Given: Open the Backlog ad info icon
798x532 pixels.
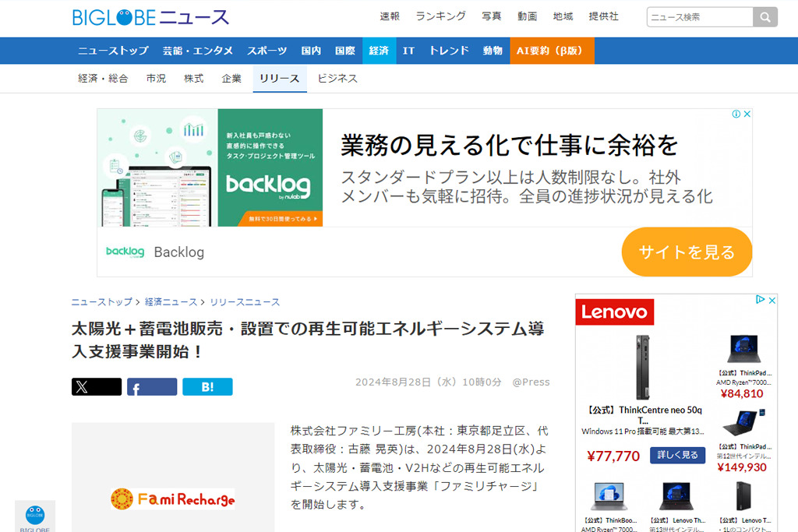Looking at the screenshot, I should pyautogui.click(x=736, y=114).
